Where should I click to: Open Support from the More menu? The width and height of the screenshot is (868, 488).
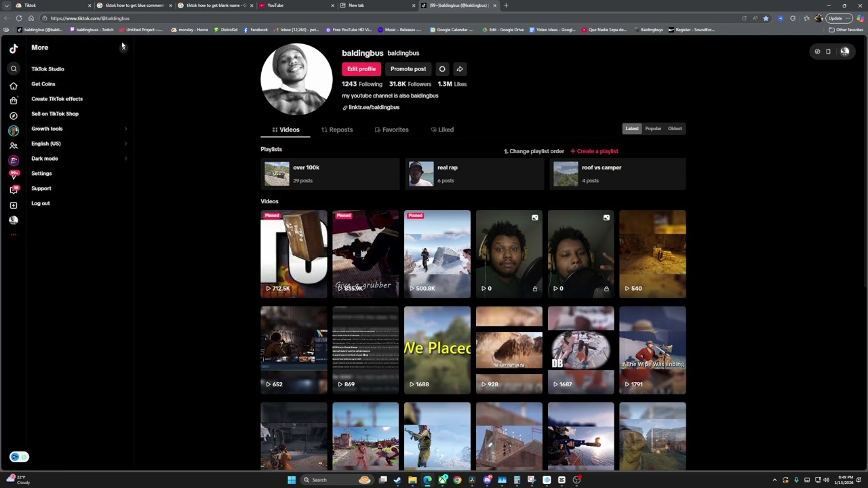tap(41, 188)
